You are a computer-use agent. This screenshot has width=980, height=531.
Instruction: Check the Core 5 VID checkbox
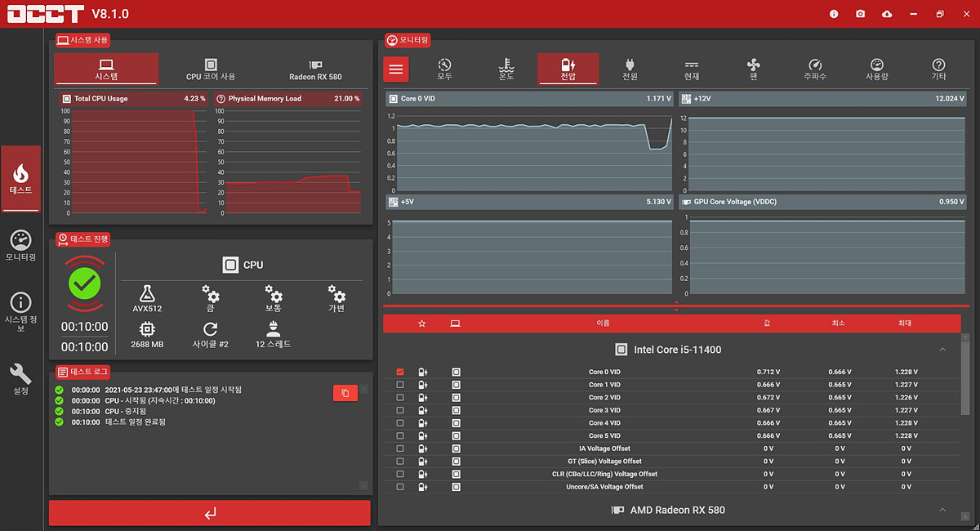tap(399, 435)
